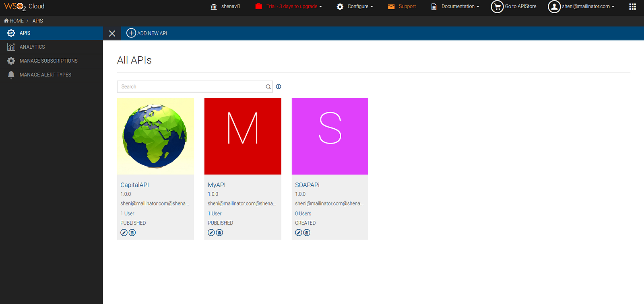
Task: Open Manage Alert Types in sidebar
Action: pos(52,75)
